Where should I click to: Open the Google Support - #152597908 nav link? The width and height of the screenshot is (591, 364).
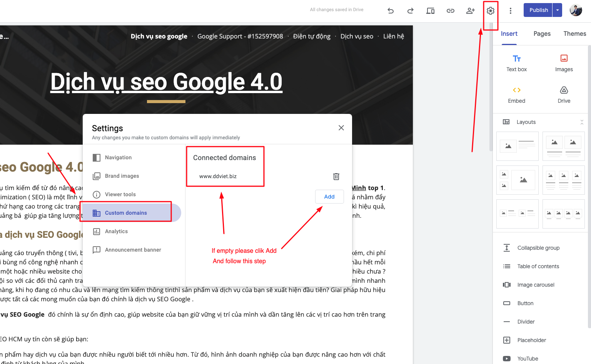point(240,36)
